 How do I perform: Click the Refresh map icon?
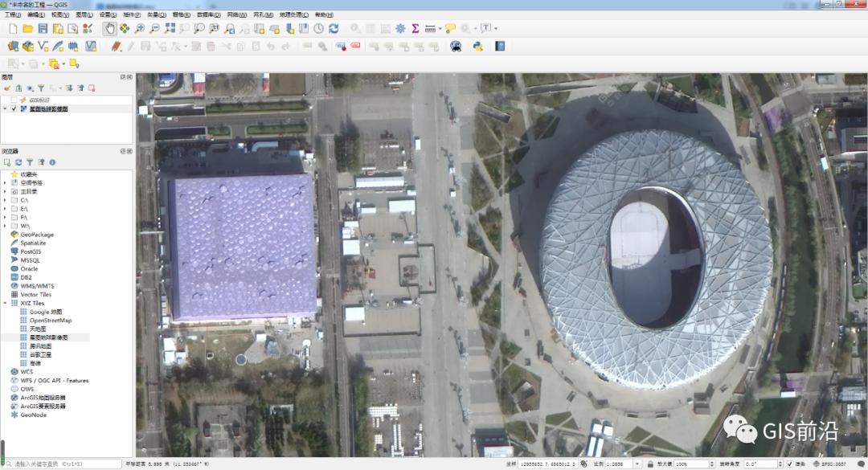[334, 28]
